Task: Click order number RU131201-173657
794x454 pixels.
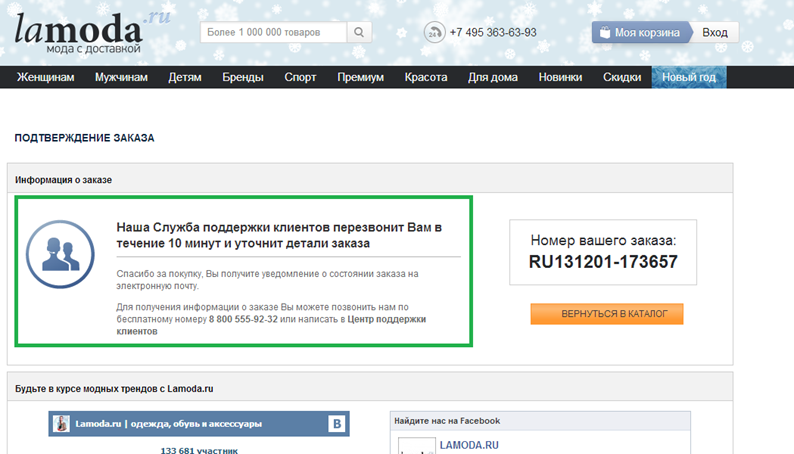Action: tap(603, 262)
